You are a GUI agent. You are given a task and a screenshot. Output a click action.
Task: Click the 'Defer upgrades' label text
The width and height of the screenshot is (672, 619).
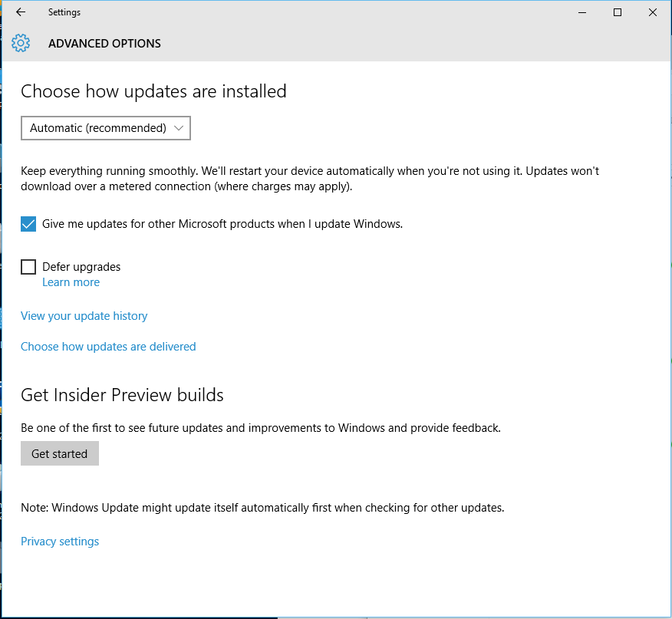click(x=81, y=267)
